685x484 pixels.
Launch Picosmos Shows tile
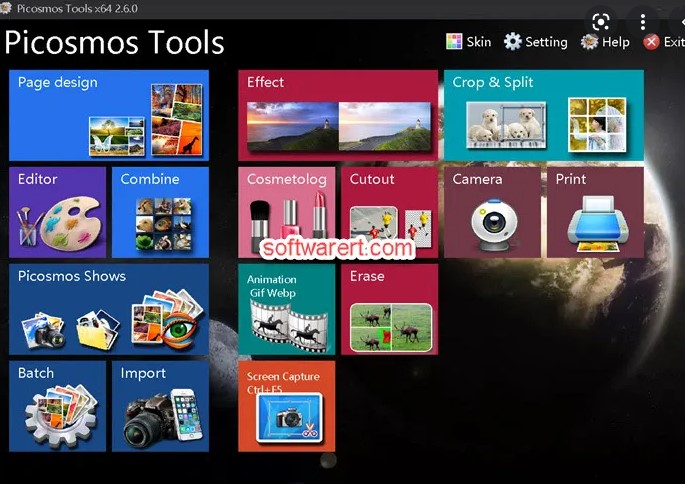point(109,309)
